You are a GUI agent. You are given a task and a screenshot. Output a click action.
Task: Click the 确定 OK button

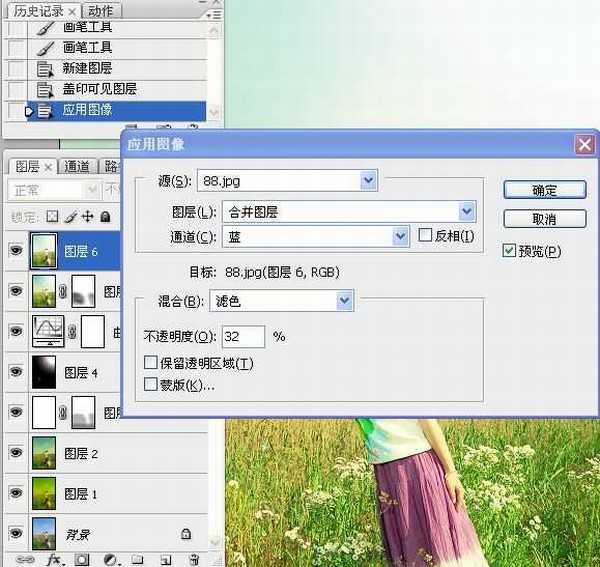tap(544, 190)
